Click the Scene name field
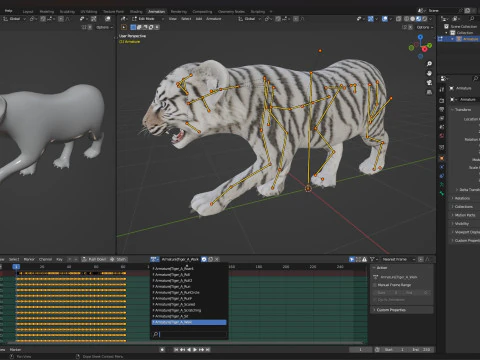The height and width of the screenshot is (360, 480). (x=443, y=11)
